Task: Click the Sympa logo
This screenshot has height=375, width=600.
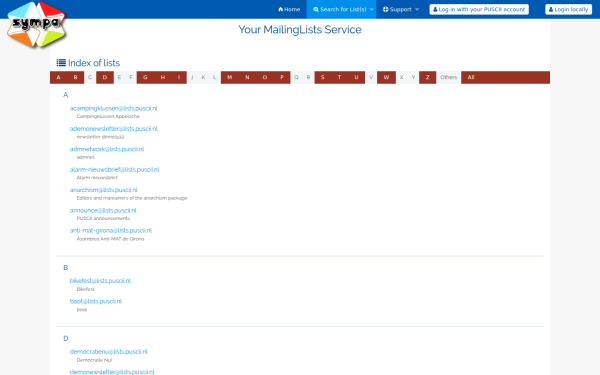Action: coord(36,24)
